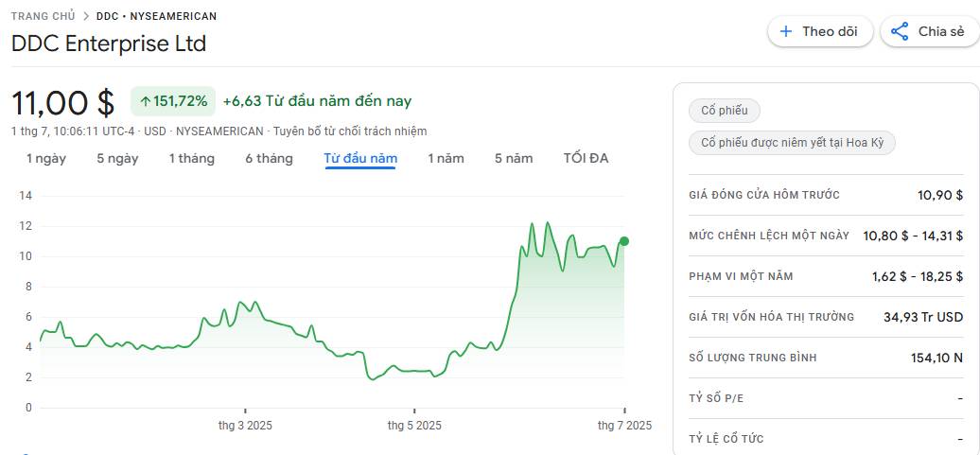Click the PHẠM VI MỘT NĂM label
Viewport: 980px width, 455px height.
tap(741, 276)
